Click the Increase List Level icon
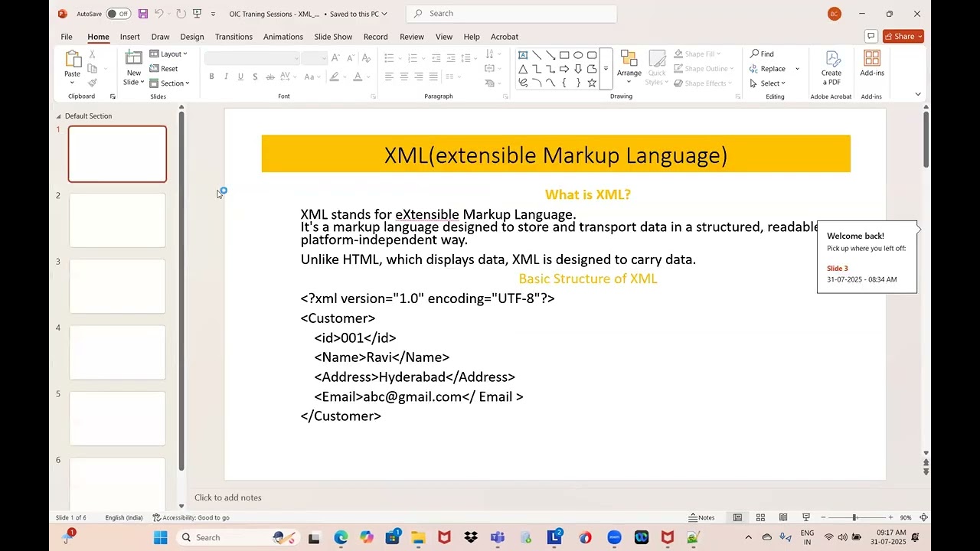Image resolution: width=980 pixels, height=551 pixels. pyautogui.click(x=452, y=58)
